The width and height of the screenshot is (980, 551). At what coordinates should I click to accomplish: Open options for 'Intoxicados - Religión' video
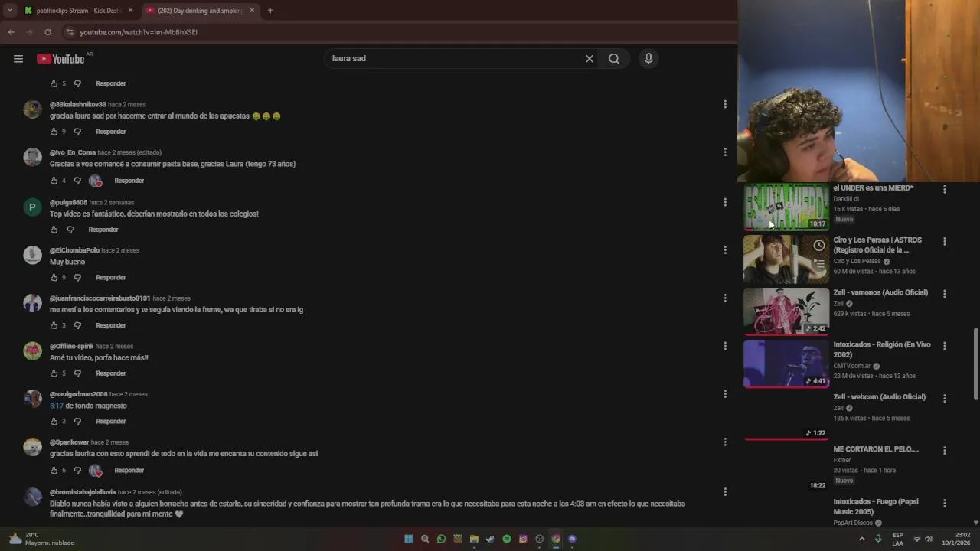944,346
